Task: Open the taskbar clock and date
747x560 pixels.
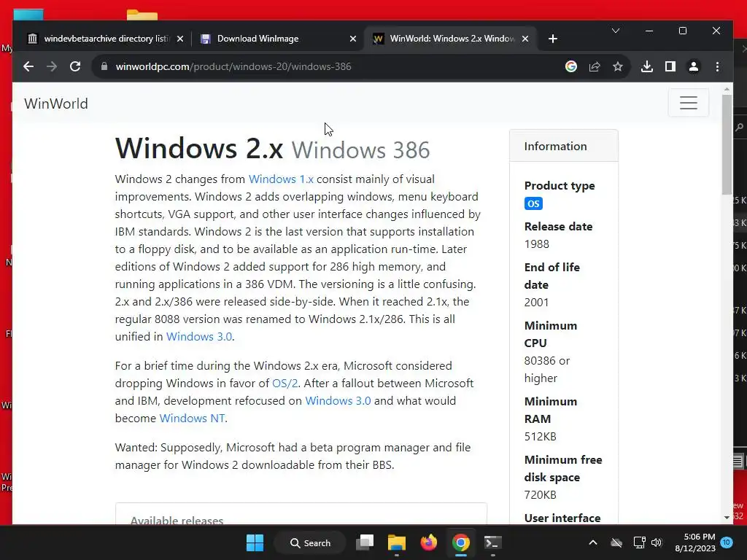Action: pos(695,542)
